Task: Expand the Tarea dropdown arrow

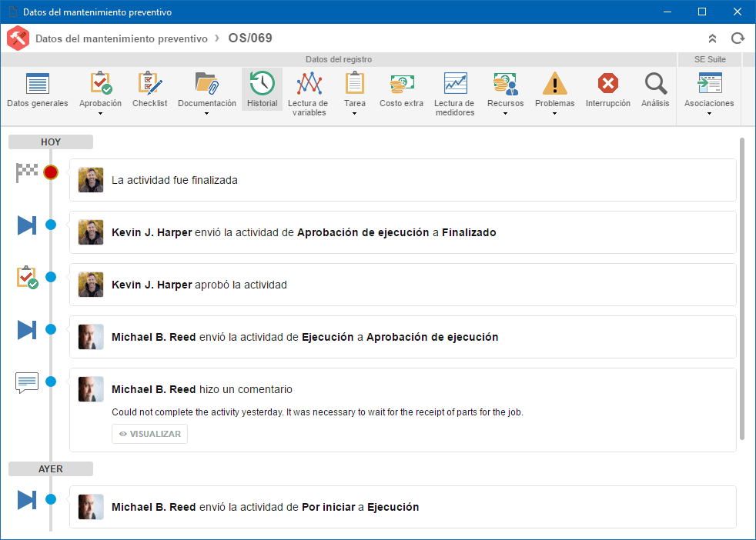Action: coord(354,114)
